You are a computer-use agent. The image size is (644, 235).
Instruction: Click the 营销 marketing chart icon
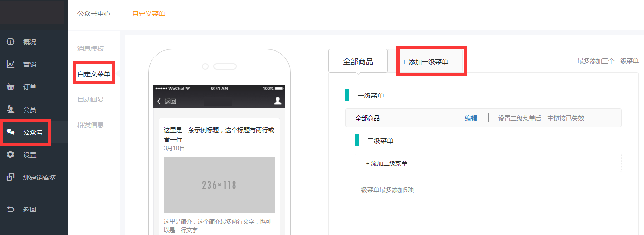tap(10, 65)
